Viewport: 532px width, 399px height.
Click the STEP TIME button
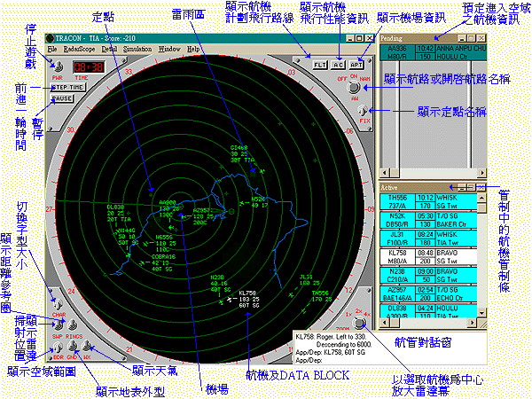[67, 87]
